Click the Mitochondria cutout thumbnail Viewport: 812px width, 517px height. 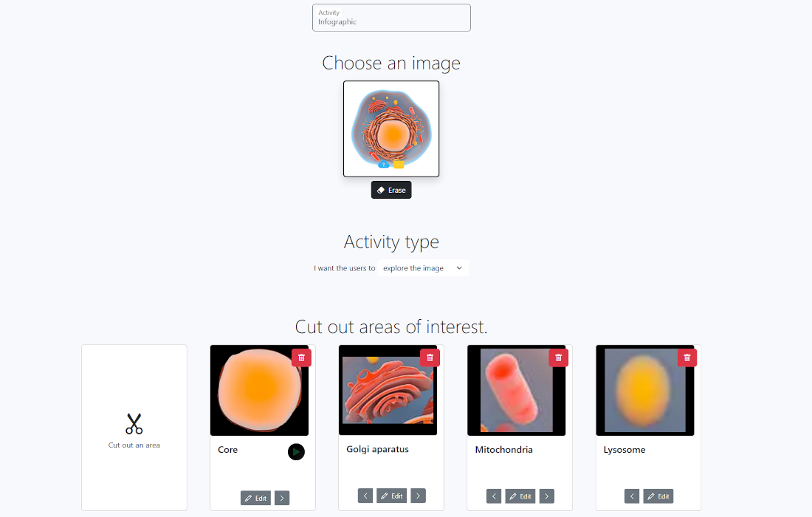516,390
